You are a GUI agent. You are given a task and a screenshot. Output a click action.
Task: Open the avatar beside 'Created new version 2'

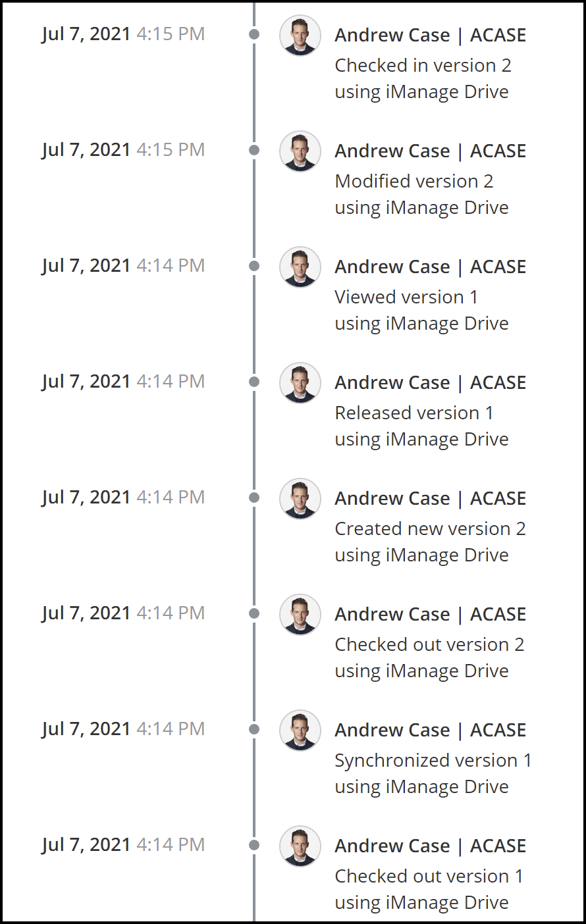(x=300, y=499)
